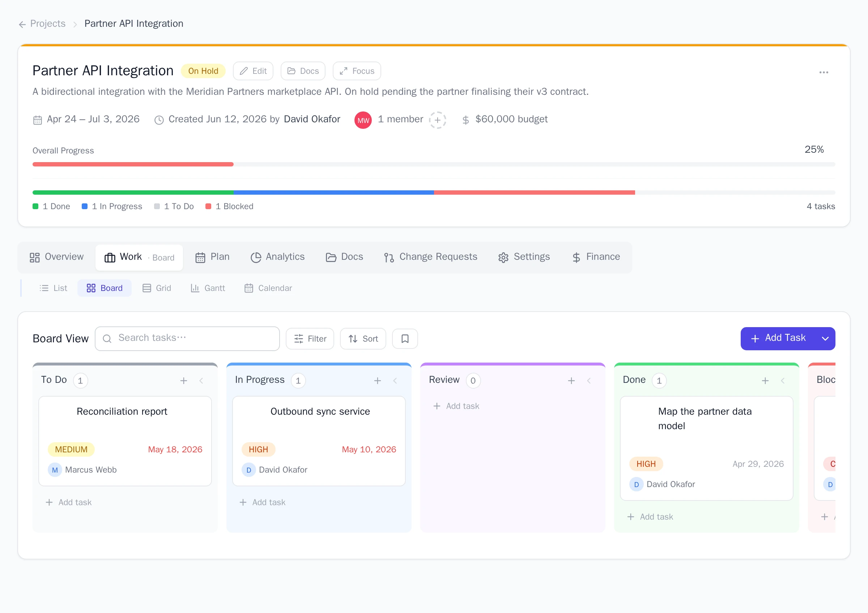Screen dimensions: 868x613
Task: Open the Docs button in project header
Action: pyautogui.click(x=303, y=71)
